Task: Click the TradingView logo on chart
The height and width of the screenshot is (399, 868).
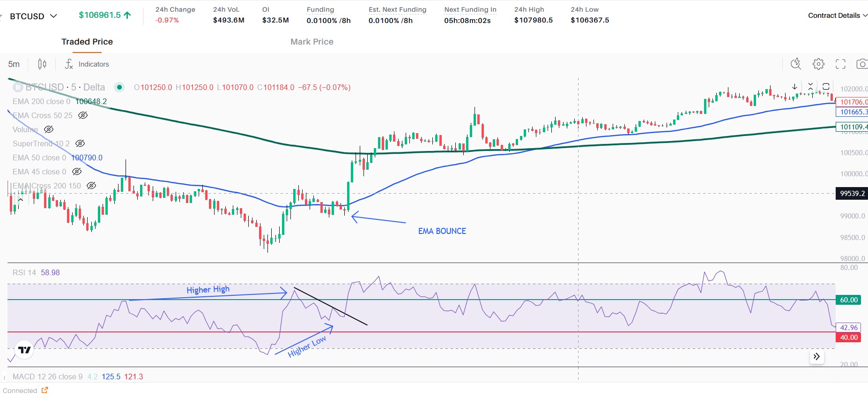Action: (x=24, y=350)
